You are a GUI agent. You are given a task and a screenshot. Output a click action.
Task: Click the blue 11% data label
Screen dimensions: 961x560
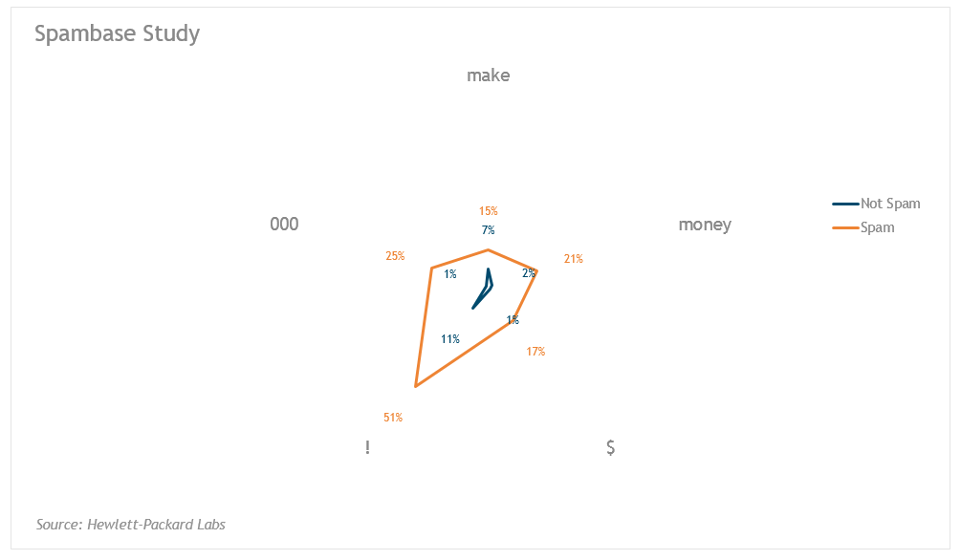point(450,338)
